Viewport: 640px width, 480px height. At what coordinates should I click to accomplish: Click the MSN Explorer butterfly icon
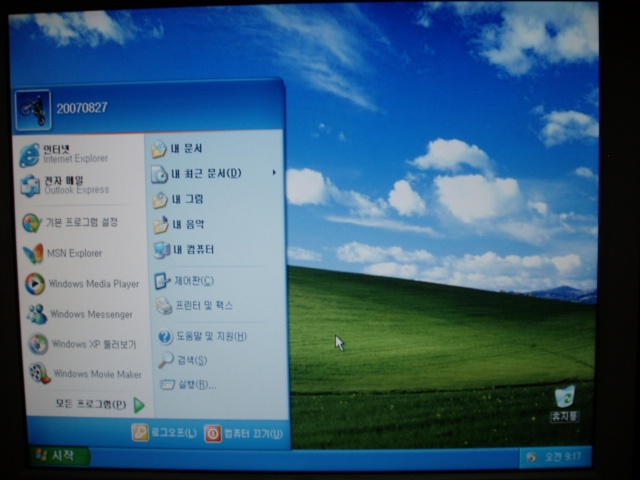(34, 253)
